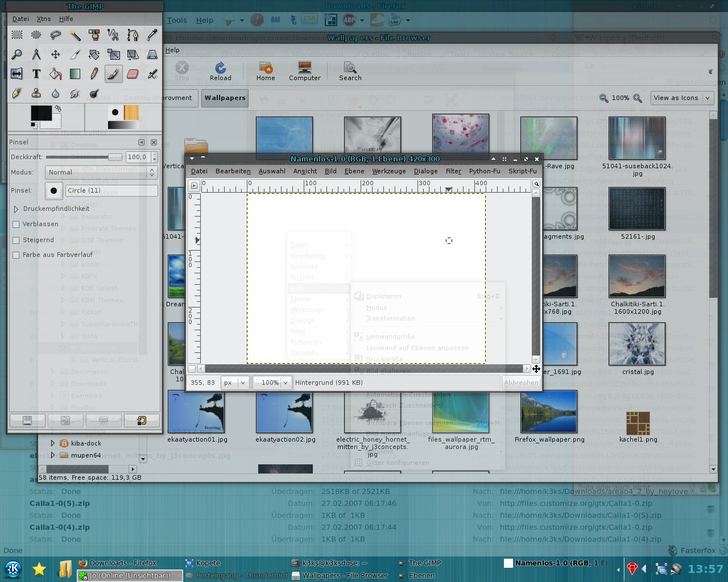The image size is (728, 582).
Task: Select the Crop knife tool
Action: click(x=75, y=55)
